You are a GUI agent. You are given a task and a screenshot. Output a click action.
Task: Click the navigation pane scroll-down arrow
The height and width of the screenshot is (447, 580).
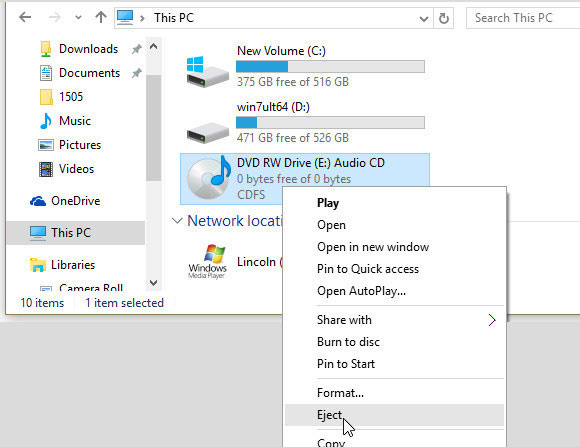tap(154, 283)
